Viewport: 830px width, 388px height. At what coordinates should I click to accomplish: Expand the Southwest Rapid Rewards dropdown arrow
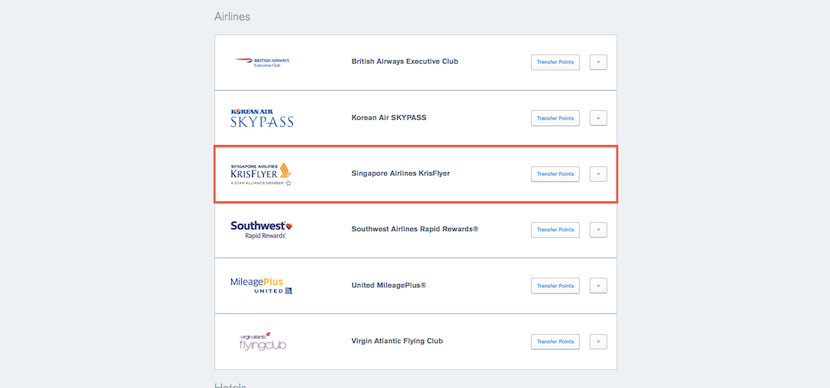point(598,230)
